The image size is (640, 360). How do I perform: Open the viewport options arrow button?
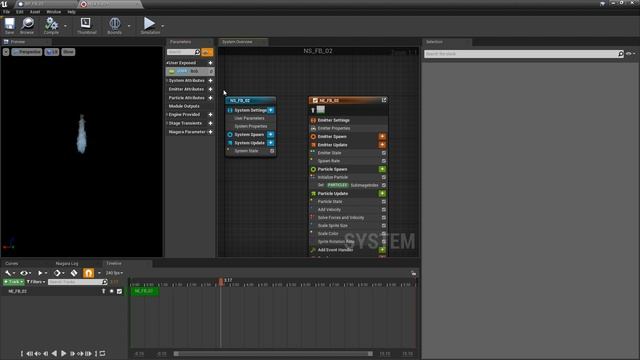click(6, 52)
